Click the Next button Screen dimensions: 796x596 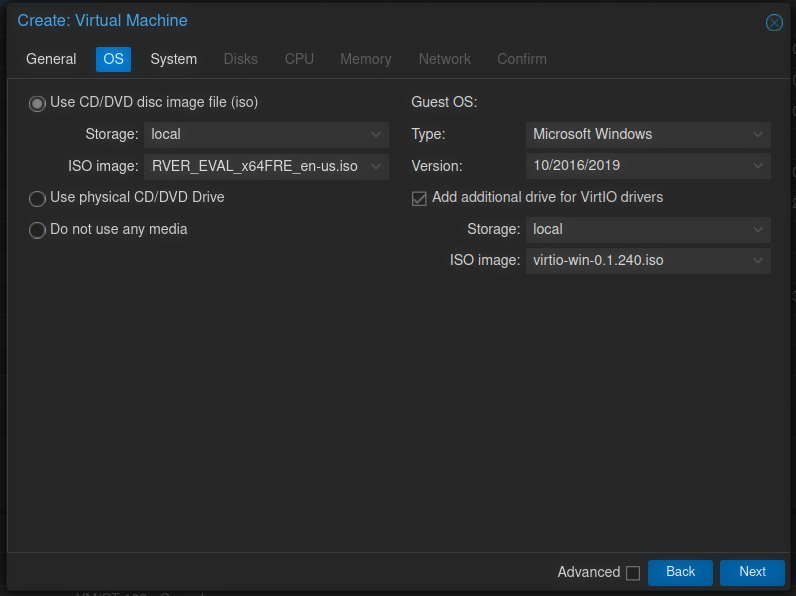(752, 572)
